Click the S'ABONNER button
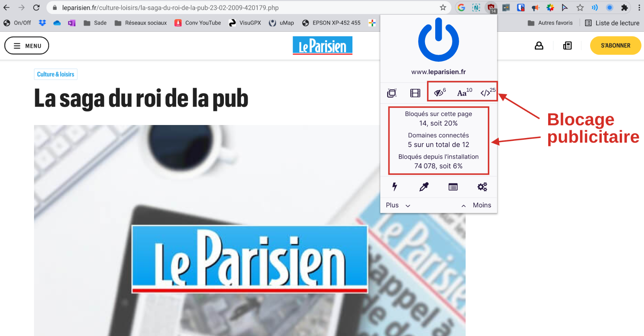The image size is (644, 336). pos(615,46)
